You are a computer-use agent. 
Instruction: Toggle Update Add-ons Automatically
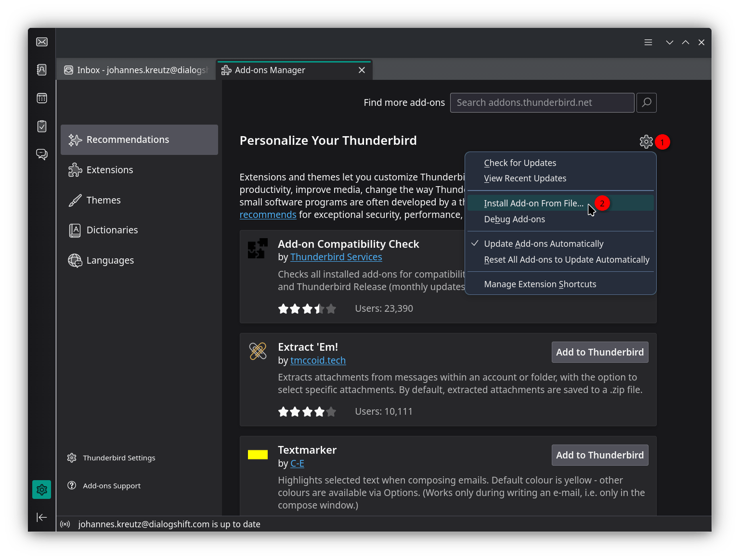coord(560,244)
